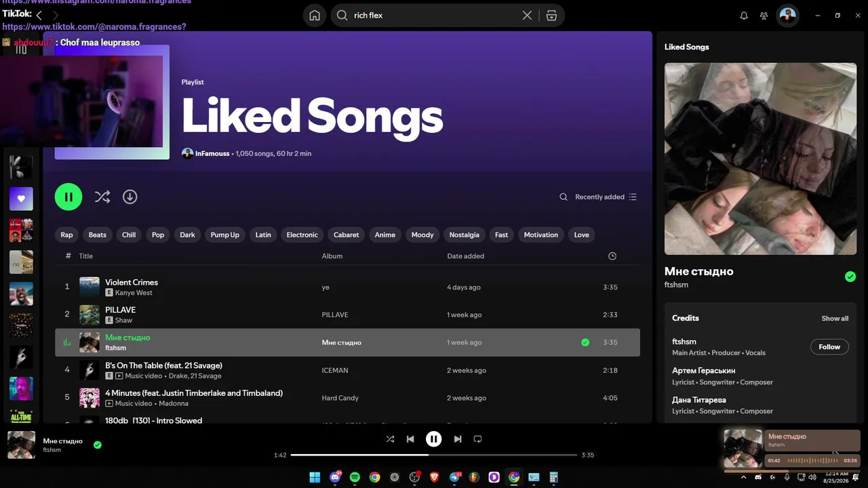Filter by the Beats genre chip
This screenshot has height=488, width=868.
pos(98,235)
